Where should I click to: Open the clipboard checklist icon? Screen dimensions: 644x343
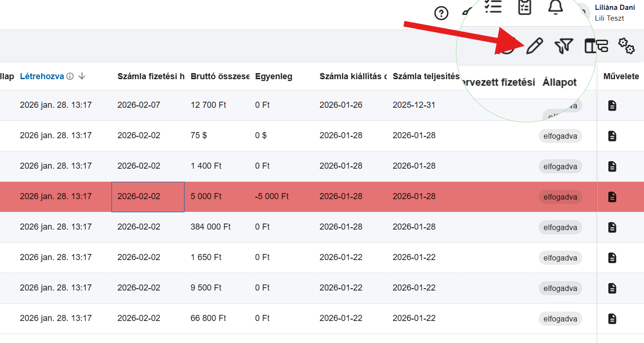click(x=524, y=7)
